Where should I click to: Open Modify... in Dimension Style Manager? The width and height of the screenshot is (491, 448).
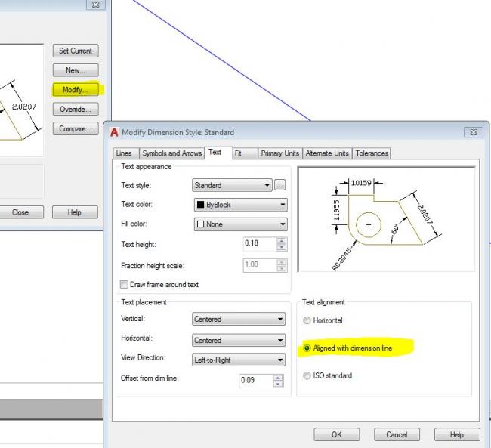(76, 90)
